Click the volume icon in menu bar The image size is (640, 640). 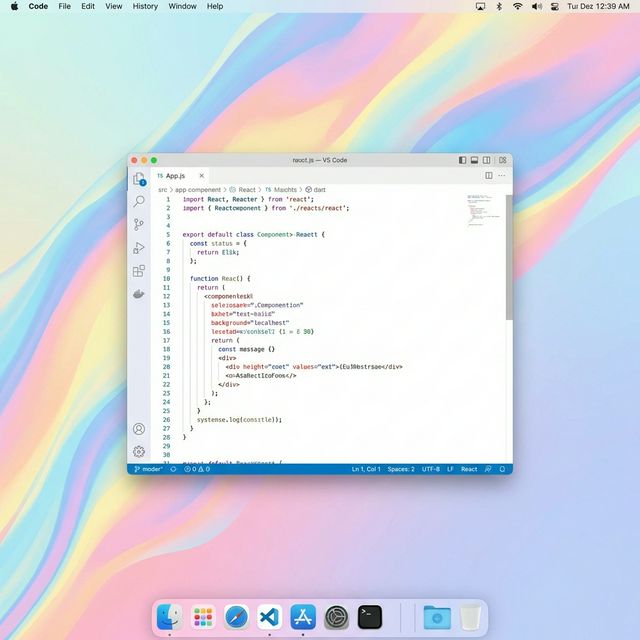(x=537, y=6)
